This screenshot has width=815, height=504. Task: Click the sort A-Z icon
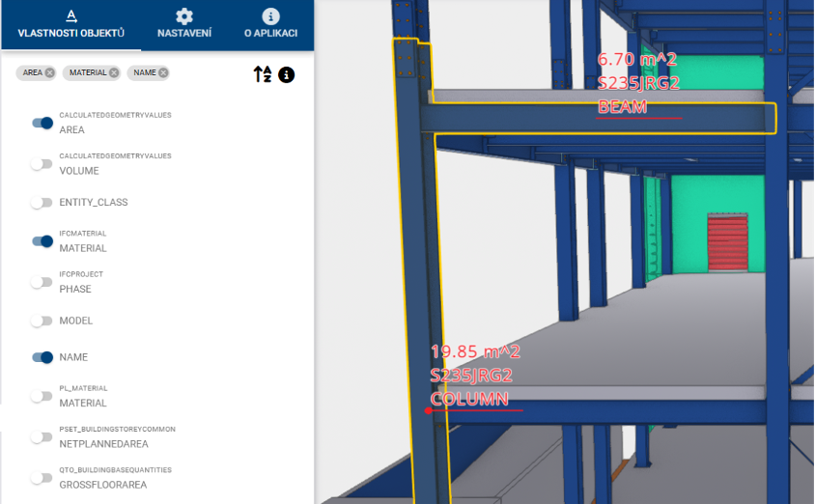[262, 74]
